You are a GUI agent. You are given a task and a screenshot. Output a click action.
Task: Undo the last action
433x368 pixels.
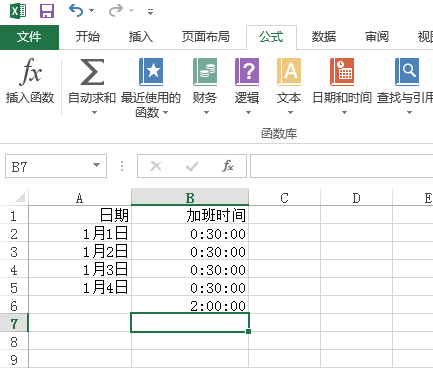76,11
